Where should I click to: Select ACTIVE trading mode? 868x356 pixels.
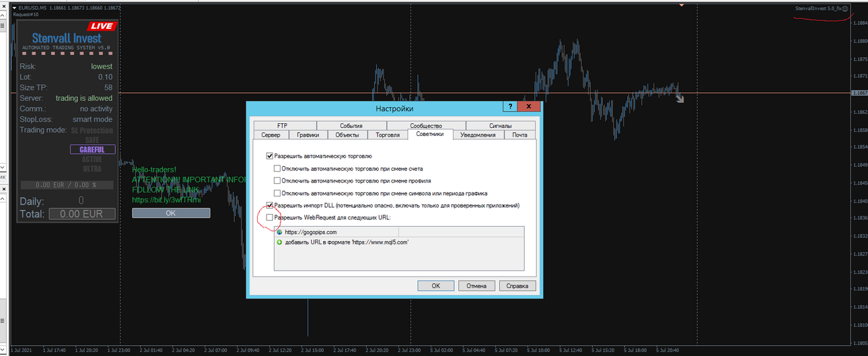point(92,159)
